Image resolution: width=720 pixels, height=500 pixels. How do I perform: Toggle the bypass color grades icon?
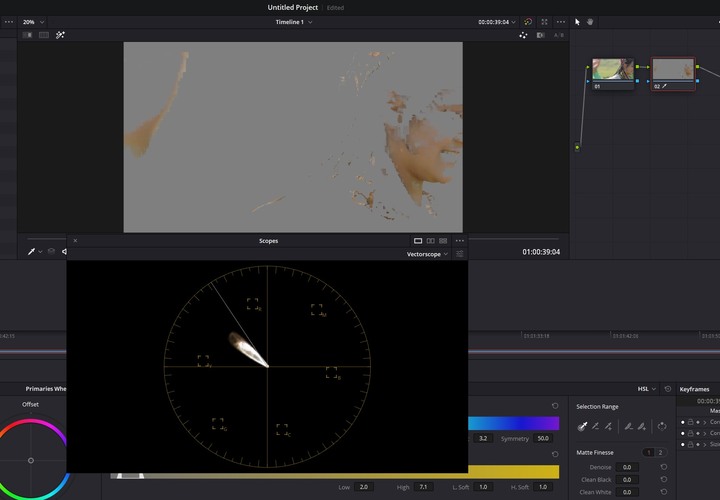tap(528, 22)
